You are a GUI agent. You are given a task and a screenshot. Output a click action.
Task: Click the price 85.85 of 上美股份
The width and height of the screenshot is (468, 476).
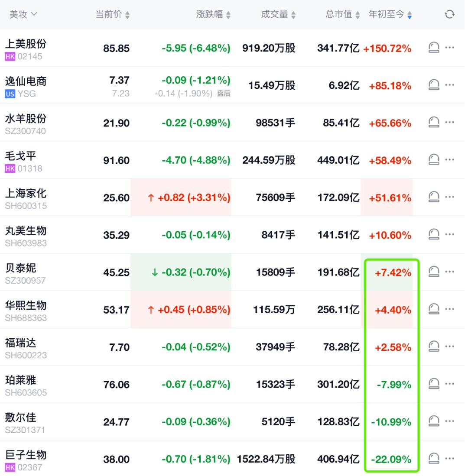pyautogui.click(x=117, y=49)
